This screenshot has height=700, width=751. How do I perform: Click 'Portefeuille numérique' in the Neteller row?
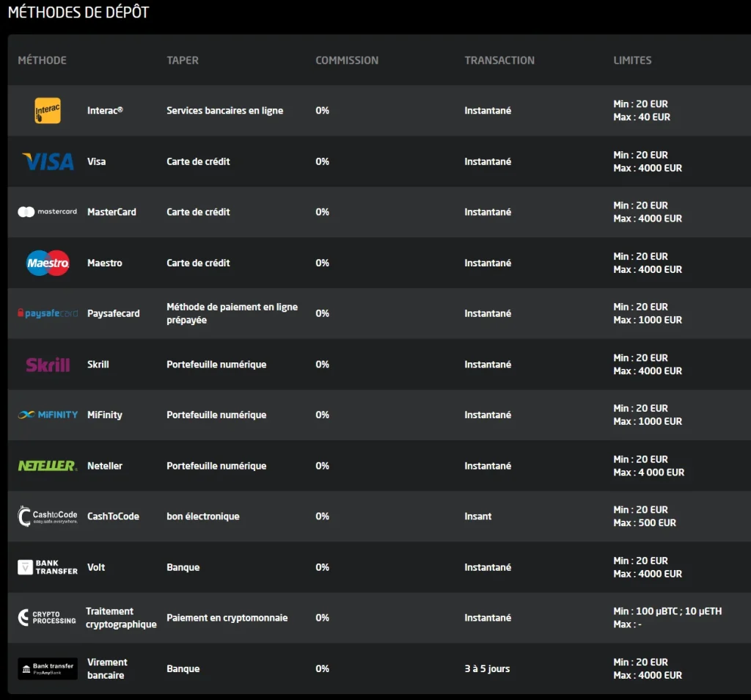[216, 466]
